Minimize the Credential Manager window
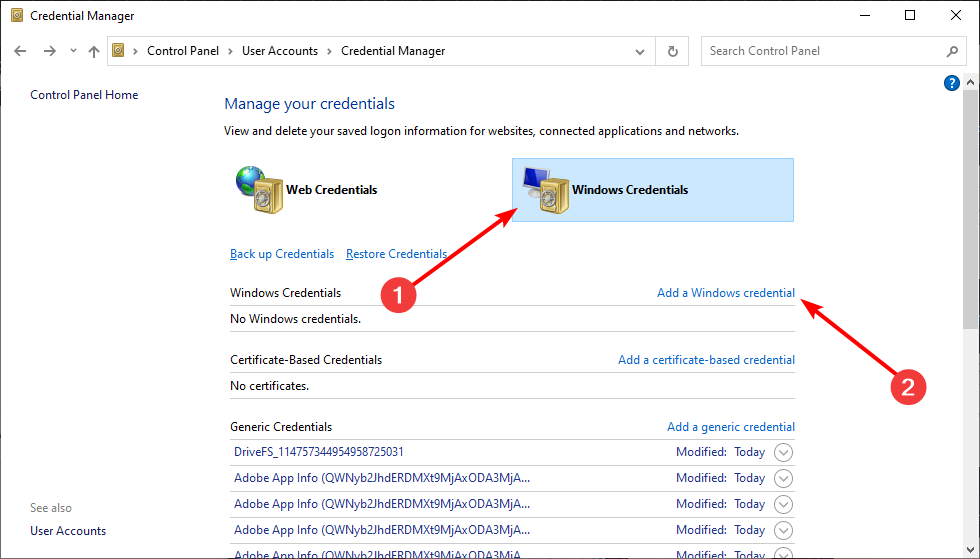 [865, 15]
